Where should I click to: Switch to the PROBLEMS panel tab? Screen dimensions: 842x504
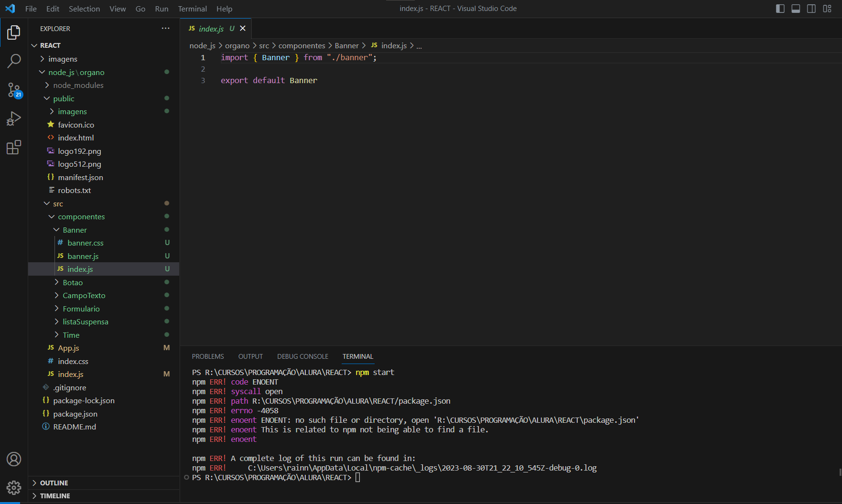click(x=208, y=356)
